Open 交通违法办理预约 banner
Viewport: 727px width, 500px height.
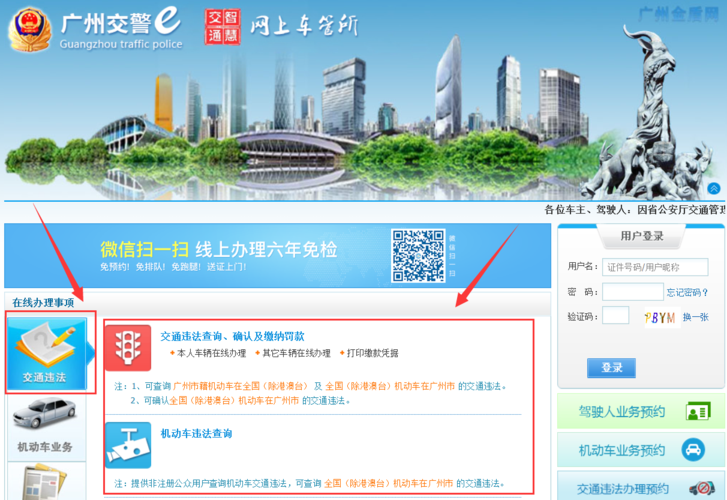click(641, 486)
